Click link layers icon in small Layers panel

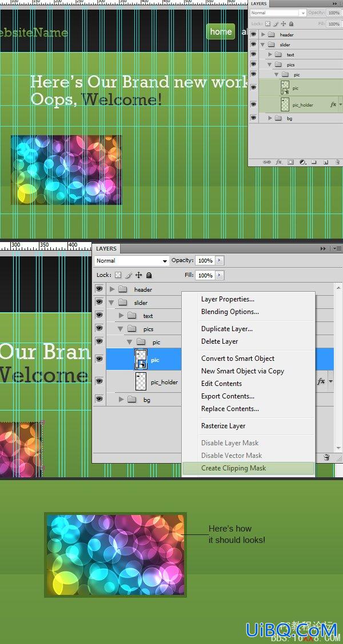pos(267,162)
